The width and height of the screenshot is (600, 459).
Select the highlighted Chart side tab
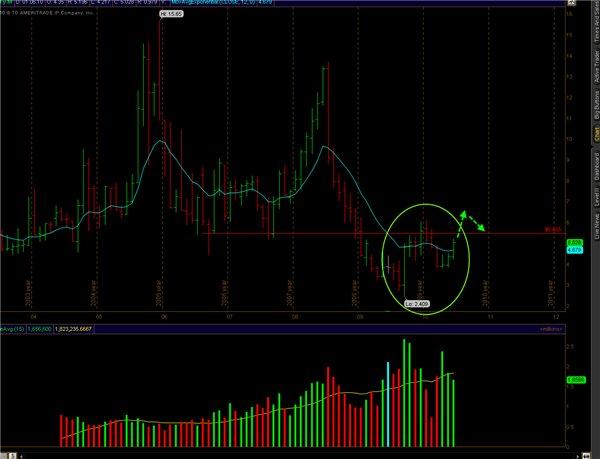(597, 134)
